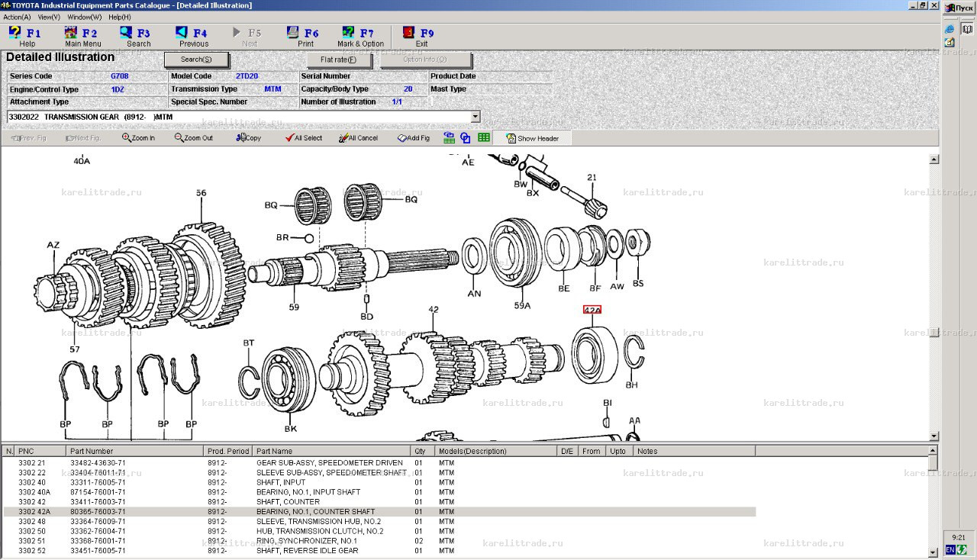
Task: Click the show desktop quick launch icon
Action: coord(950,43)
